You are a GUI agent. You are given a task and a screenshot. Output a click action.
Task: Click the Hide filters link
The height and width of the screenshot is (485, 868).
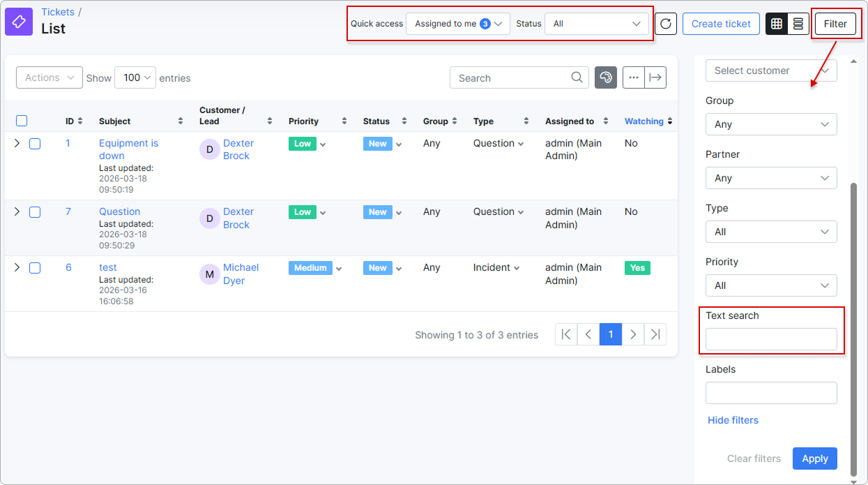(733, 420)
